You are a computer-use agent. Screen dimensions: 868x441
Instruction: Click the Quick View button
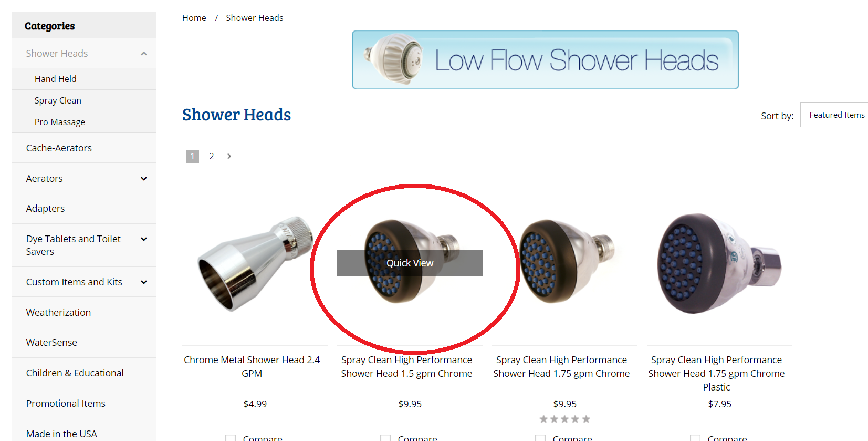(x=410, y=263)
